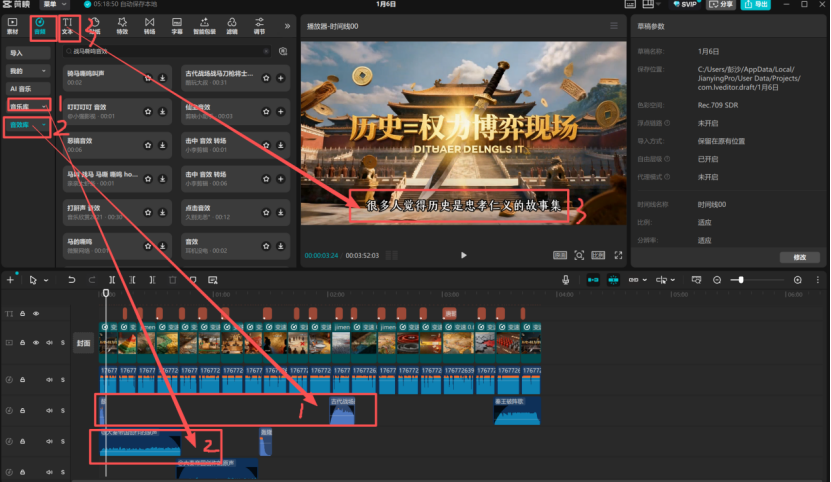831x482 pixels.
Task: Open the preview zoom scan icon
Action: point(579,256)
